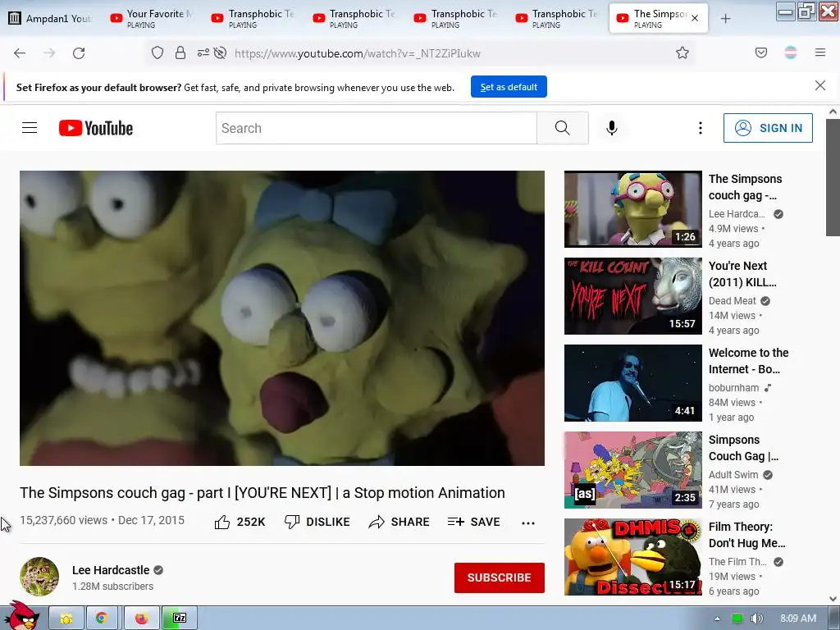Reload the page with the refresh icon
This screenshot has width=840, height=630.
point(79,53)
